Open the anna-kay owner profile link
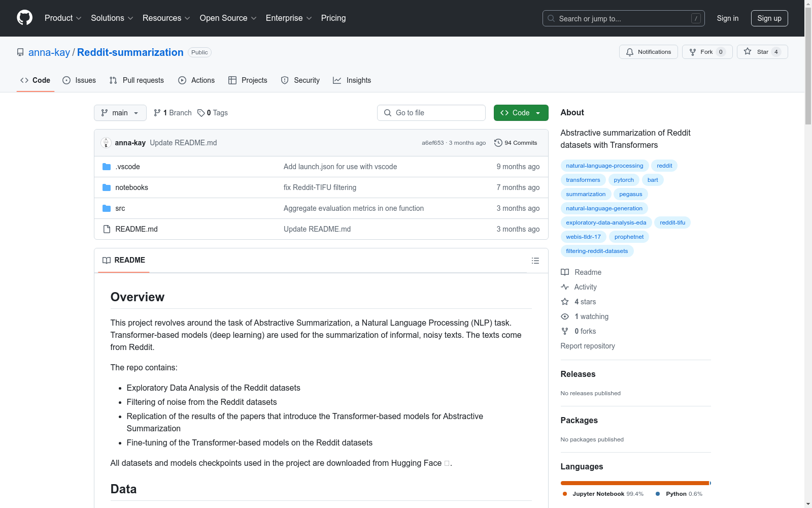The width and height of the screenshot is (812, 508). click(49, 52)
